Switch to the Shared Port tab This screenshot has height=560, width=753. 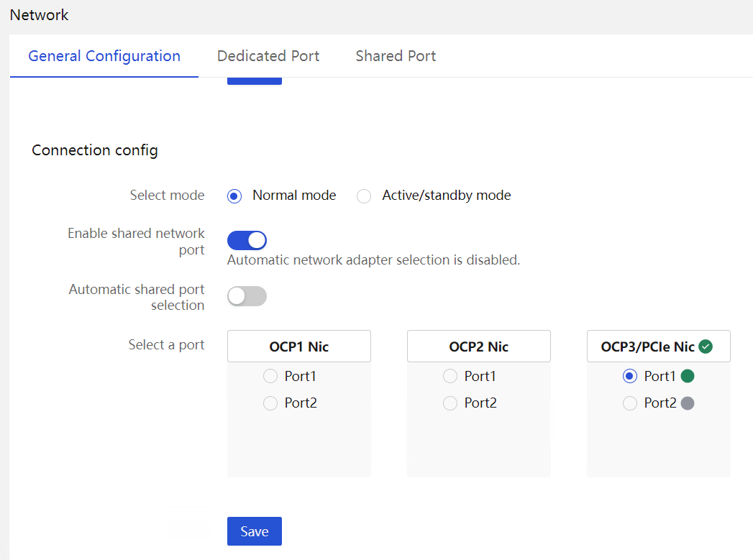coord(396,56)
